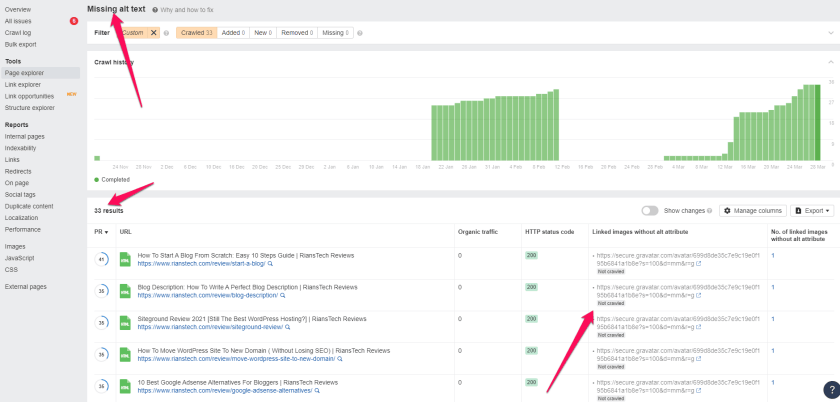Open Link opportunities tool

(29, 96)
